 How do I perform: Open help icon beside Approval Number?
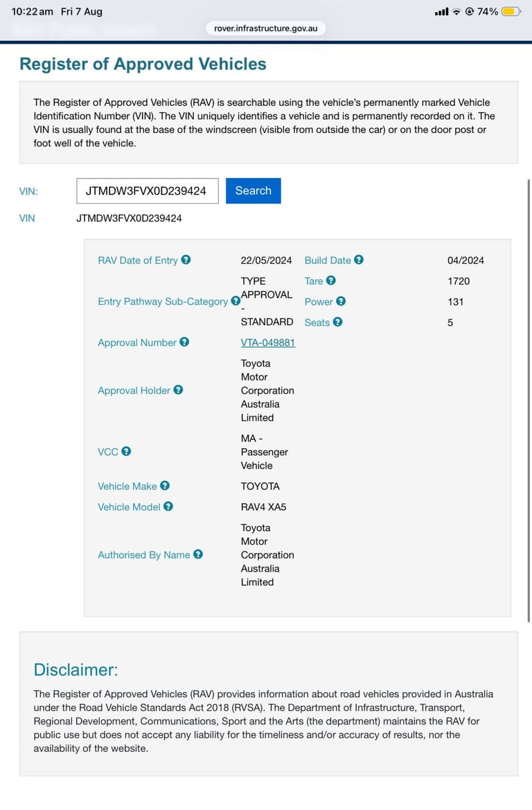[x=184, y=342]
